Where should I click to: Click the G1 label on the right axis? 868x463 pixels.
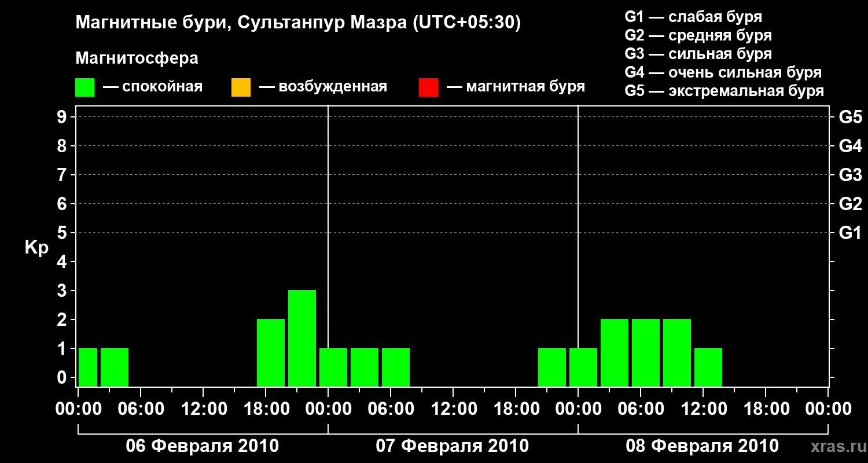(x=851, y=233)
